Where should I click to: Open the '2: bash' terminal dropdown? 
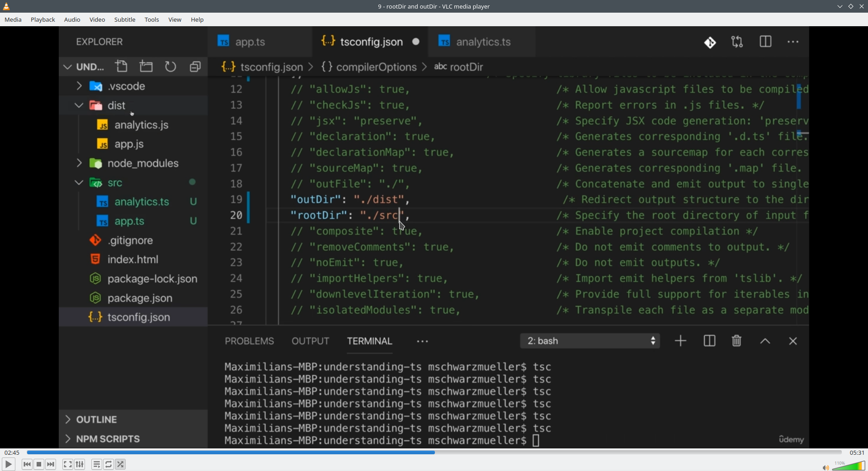click(x=590, y=341)
